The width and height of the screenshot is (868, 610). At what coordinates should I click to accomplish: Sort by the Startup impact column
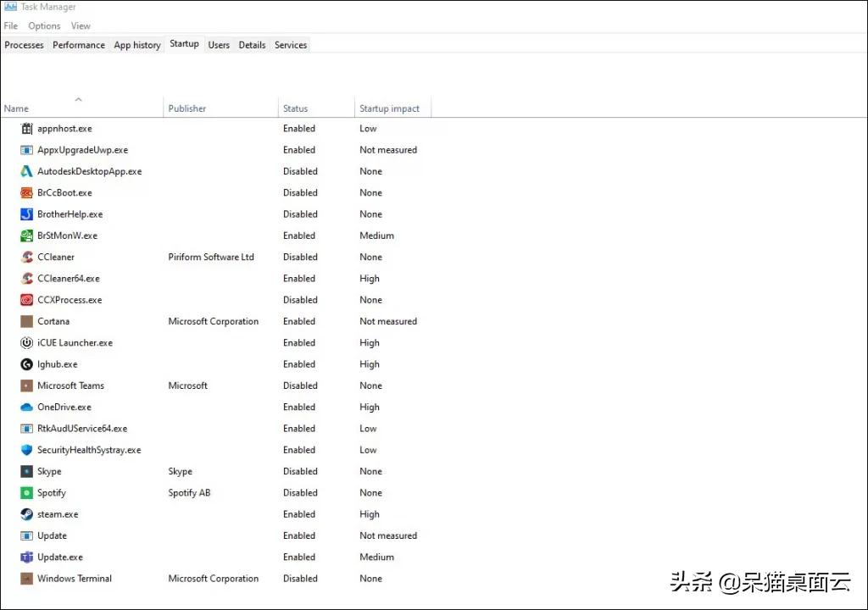pos(389,108)
